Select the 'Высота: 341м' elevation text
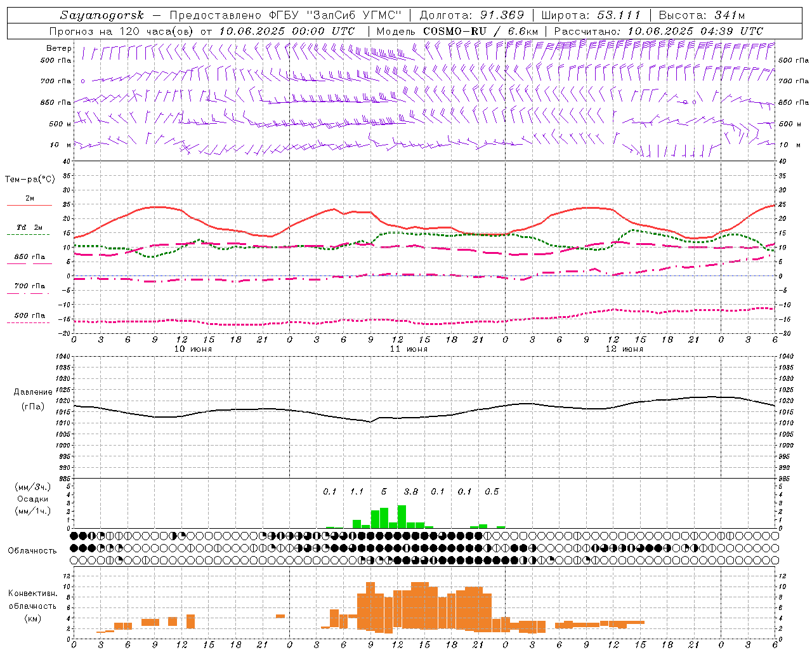The image size is (812, 650). 702,15
